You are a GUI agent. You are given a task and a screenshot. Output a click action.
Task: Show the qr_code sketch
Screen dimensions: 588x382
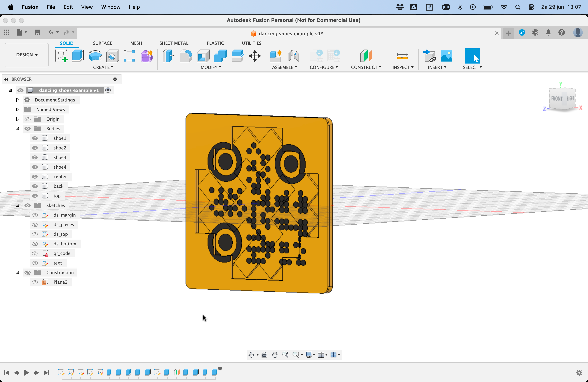point(35,253)
